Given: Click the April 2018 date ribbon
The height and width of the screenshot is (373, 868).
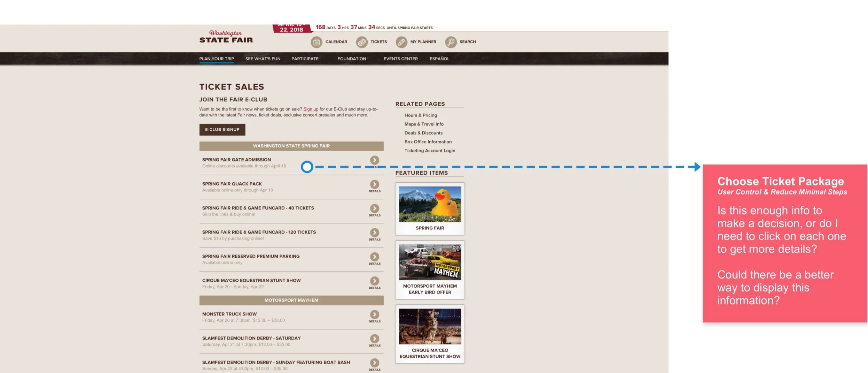Looking at the screenshot, I should [x=292, y=28].
